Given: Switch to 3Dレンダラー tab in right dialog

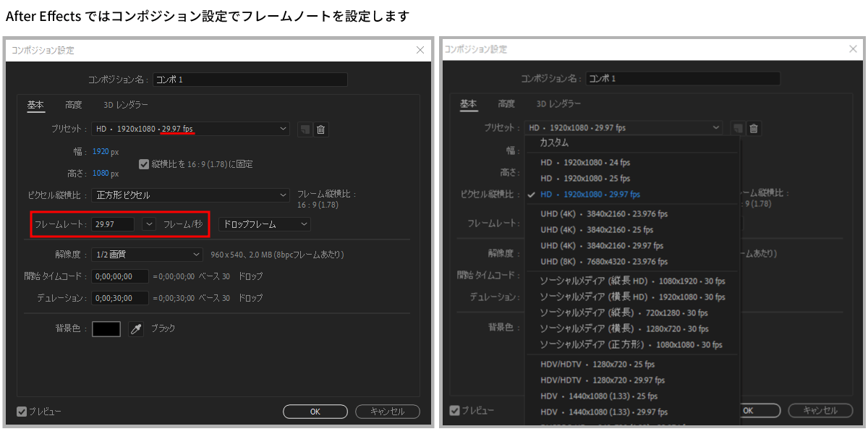Looking at the screenshot, I should 558,104.
